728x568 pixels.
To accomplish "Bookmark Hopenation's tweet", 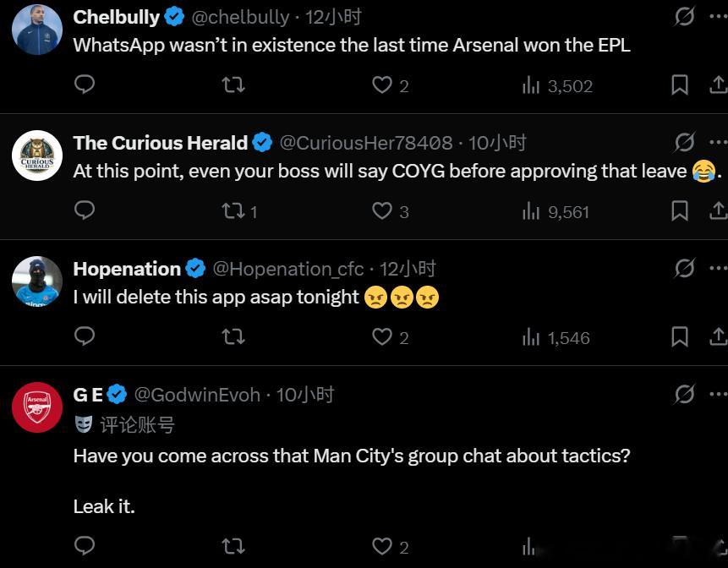I will click(x=680, y=337).
